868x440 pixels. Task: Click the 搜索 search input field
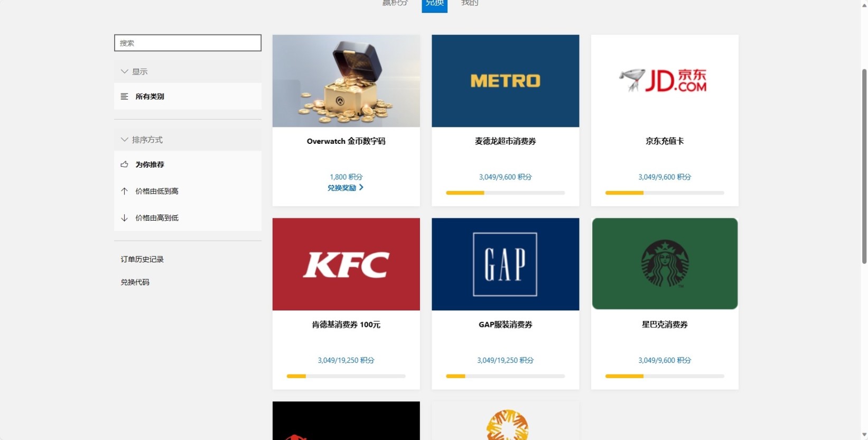click(188, 43)
